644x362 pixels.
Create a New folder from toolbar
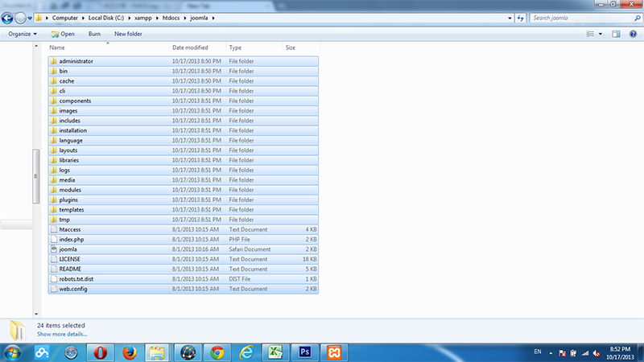(x=128, y=34)
